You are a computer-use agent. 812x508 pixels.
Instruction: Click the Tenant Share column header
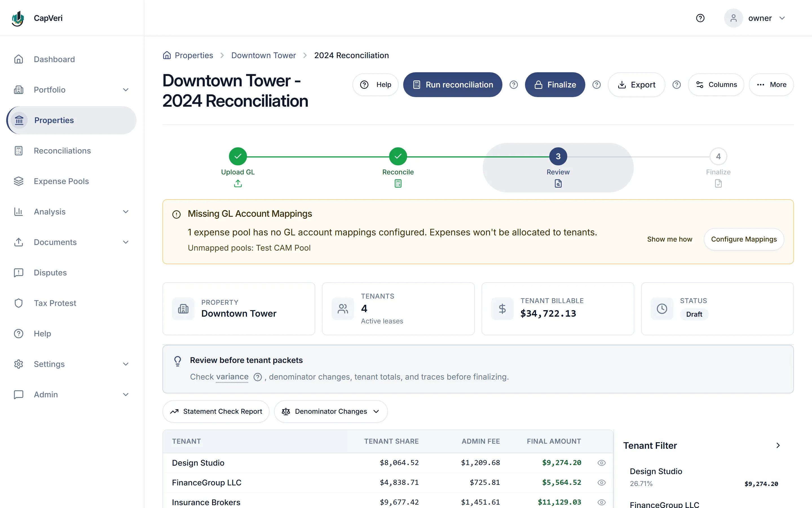[391, 441]
